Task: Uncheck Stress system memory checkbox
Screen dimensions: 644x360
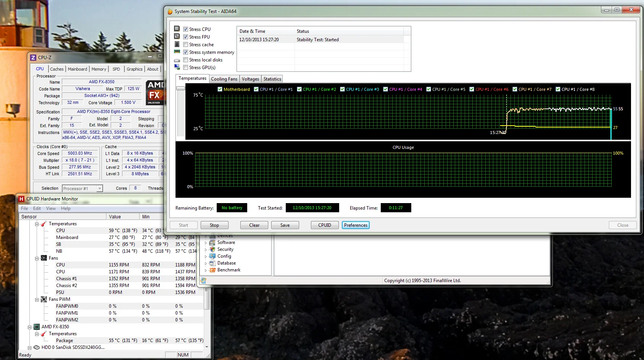Action: coord(185,52)
